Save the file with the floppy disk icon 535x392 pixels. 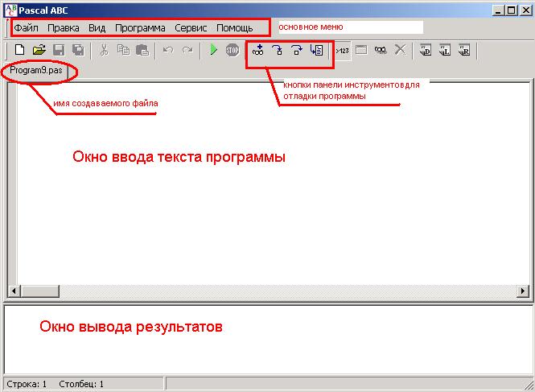pyautogui.click(x=59, y=50)
